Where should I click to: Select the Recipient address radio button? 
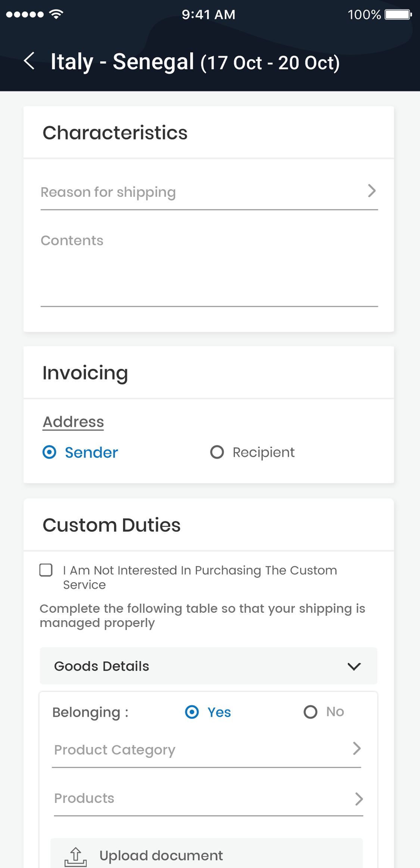(217, 452)
